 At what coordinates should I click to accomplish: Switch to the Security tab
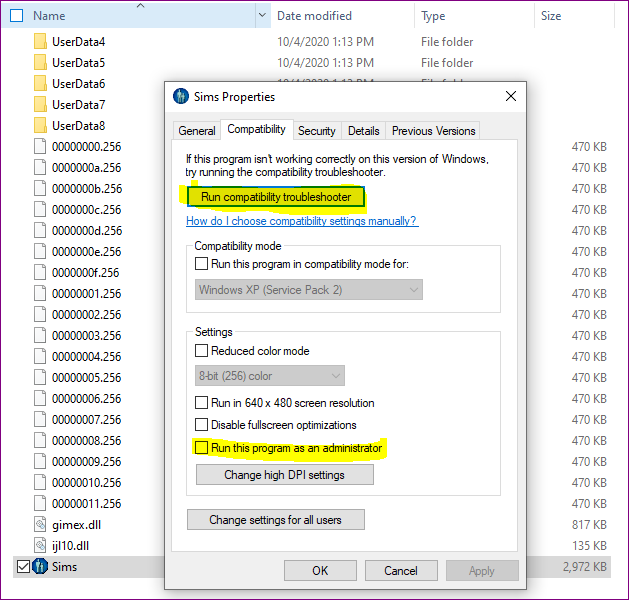(316, 131)
